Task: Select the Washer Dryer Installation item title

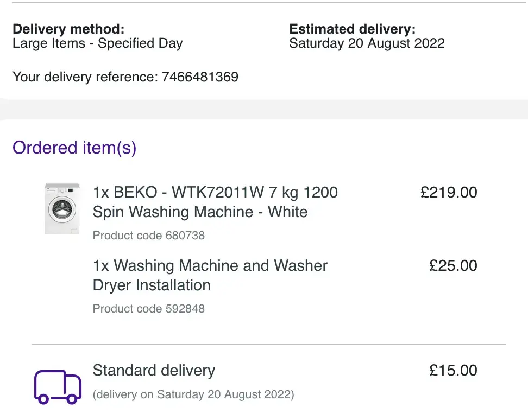Action: [x=210, y=275]
